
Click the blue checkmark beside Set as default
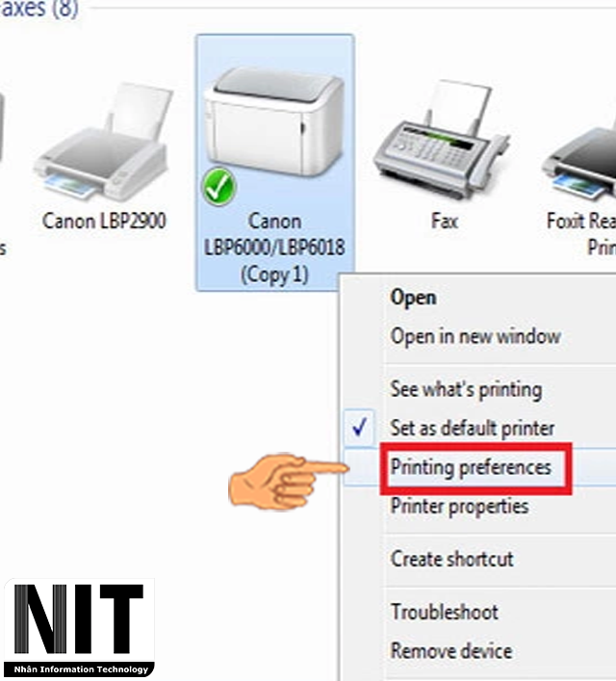pyautogui.click(x=359, y=428)
